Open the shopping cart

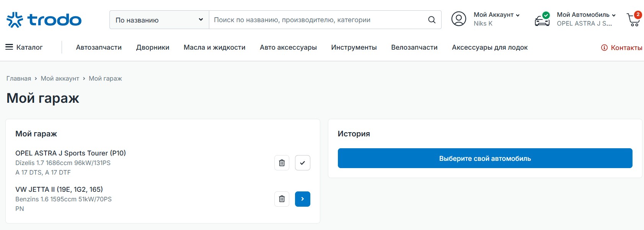coord(633,19)
